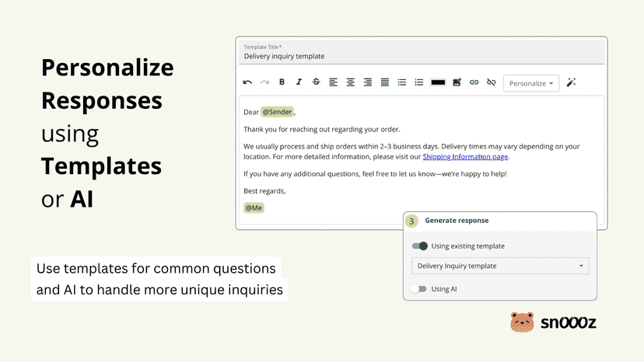Viewport: 644px width, 362px height.
Task: Toggle italic formatting
Action: point(299,82)
